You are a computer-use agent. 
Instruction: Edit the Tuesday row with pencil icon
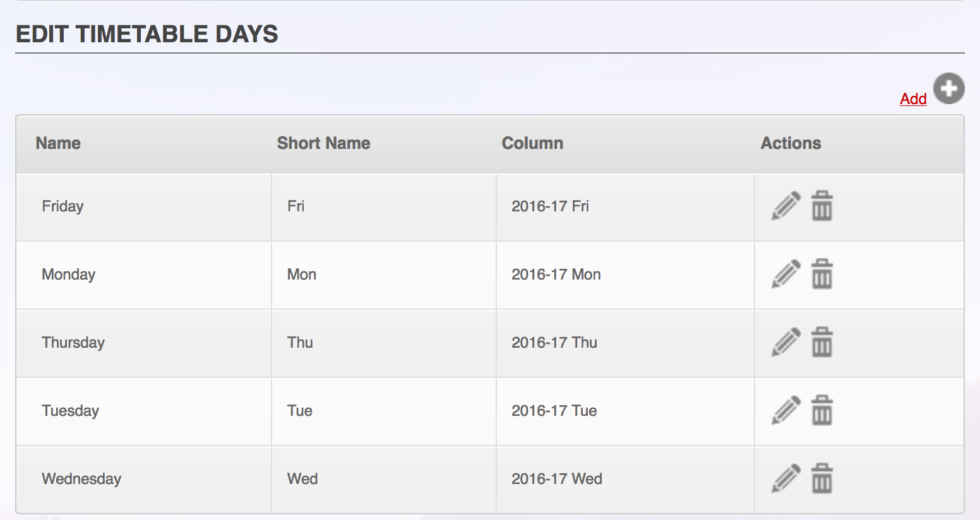click(786, 410)
